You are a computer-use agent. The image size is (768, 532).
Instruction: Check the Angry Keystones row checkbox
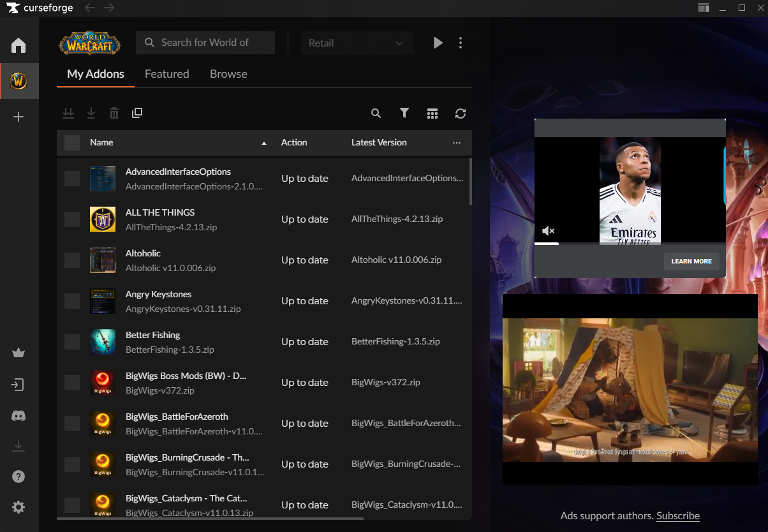tap(72, 301)
